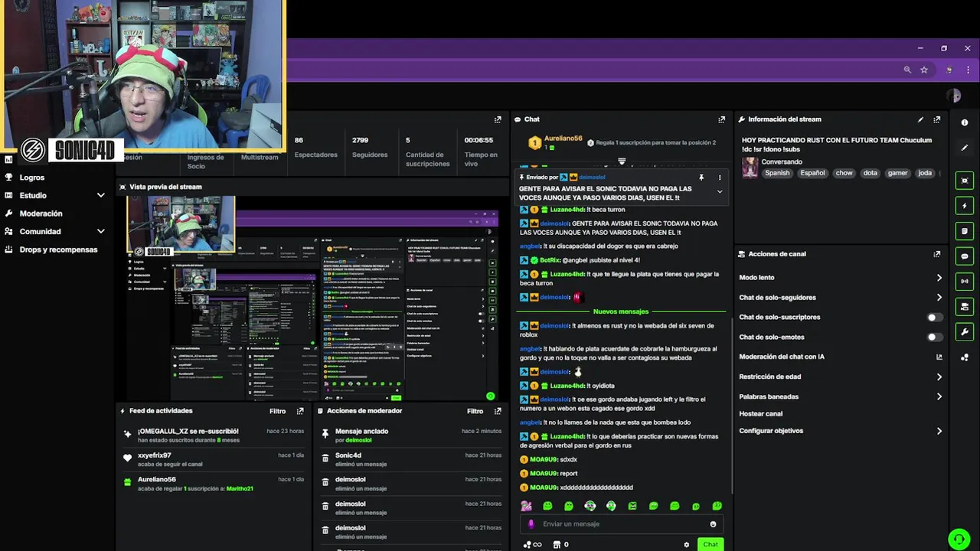980x551 pixels.
Task: Pop out the Acciones de moderador panel
Action: click(x=498, y=411)
